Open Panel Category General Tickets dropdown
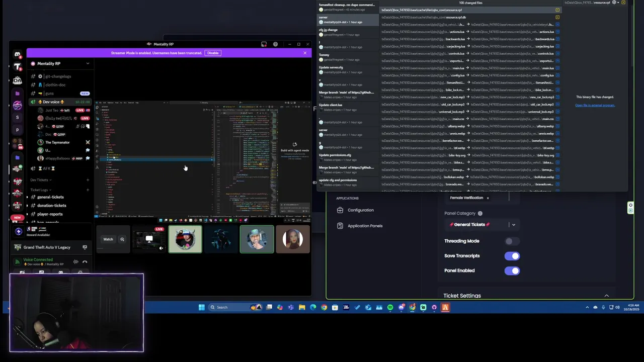This screenshot has height=362, width=644. point(482,225)
